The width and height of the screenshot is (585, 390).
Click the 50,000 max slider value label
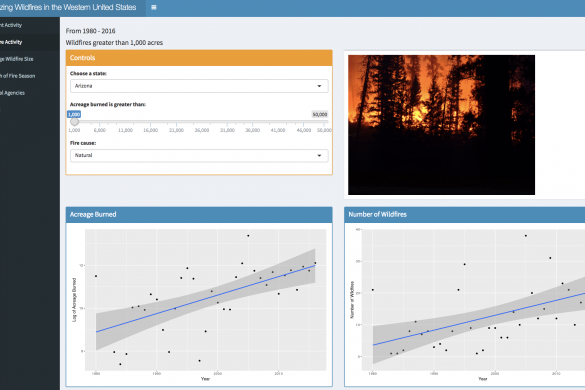320,115
